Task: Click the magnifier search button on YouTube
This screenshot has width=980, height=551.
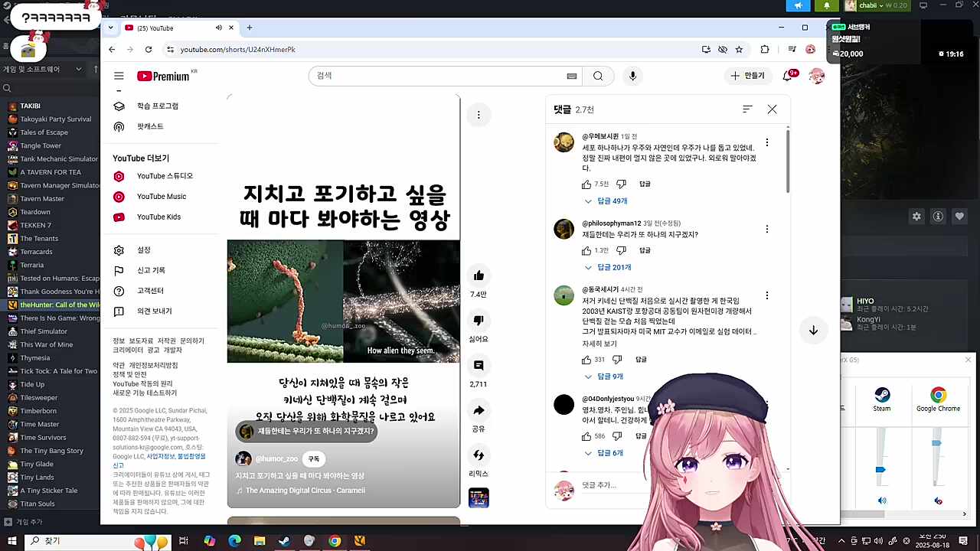Action: tap(598, 76)
